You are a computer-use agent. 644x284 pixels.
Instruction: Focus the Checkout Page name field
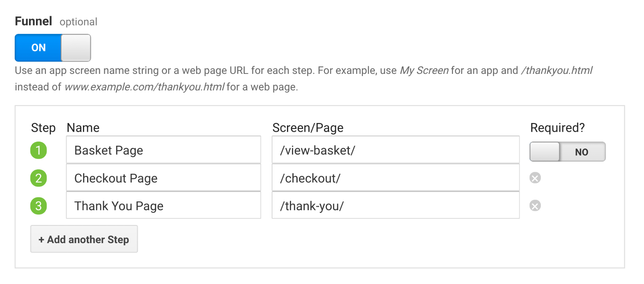(163, 178)
